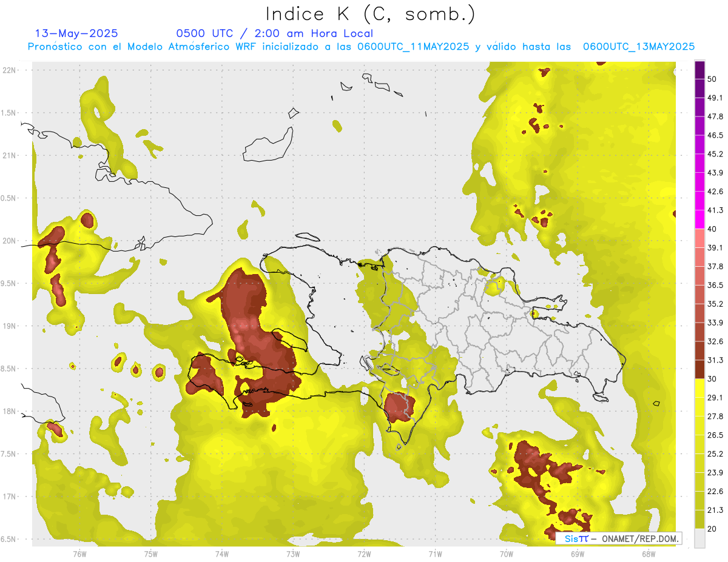Click the "73W" longitude label
The image size is (728, 562).
click(293, 554)
